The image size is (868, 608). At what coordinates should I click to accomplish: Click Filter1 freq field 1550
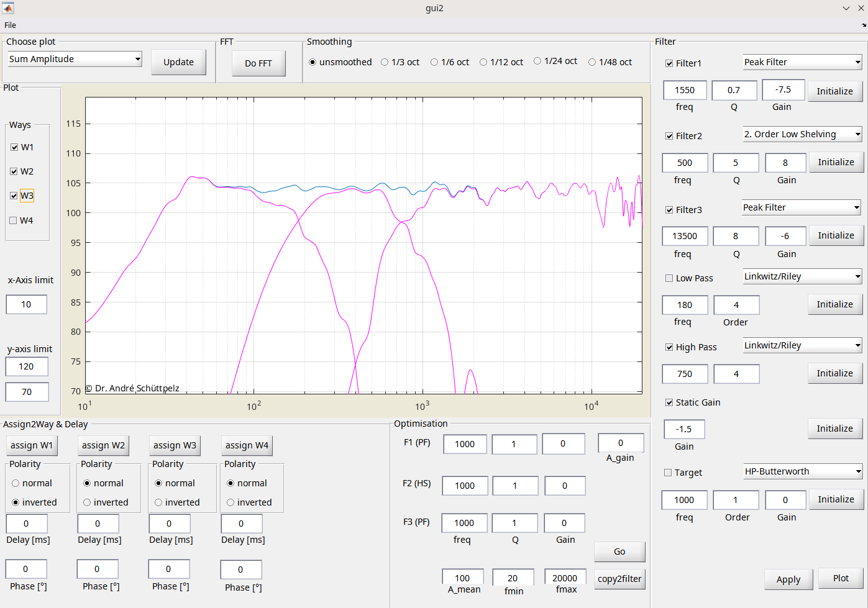(685, 90)
